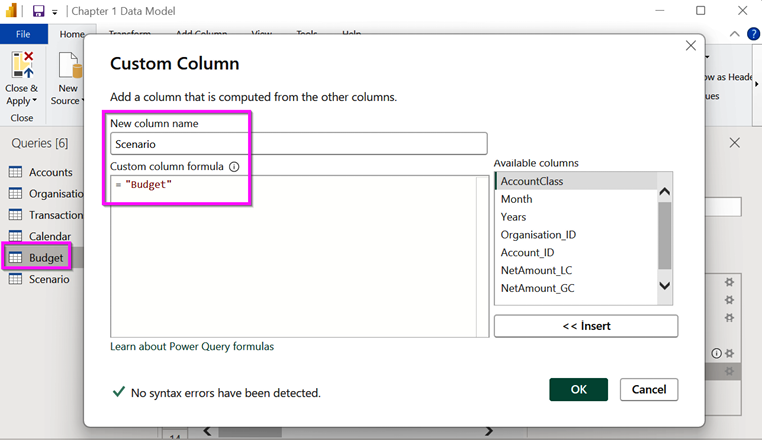Select NetAmount_LC in Available columns
Screen dimensions: 762x440
pyautogui.click(x=536, y=270)
